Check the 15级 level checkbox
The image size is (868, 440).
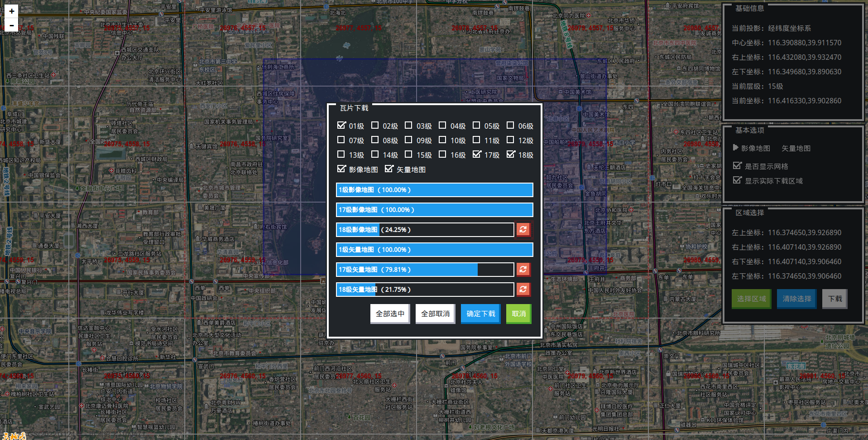click(x=408, y=154)
